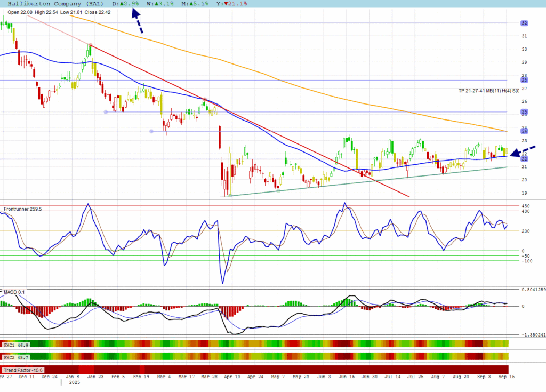Image resolution: width=546 pixels, height=392 pixels.
Task: Click the Aug 7 date label
Action: point(438,377)
